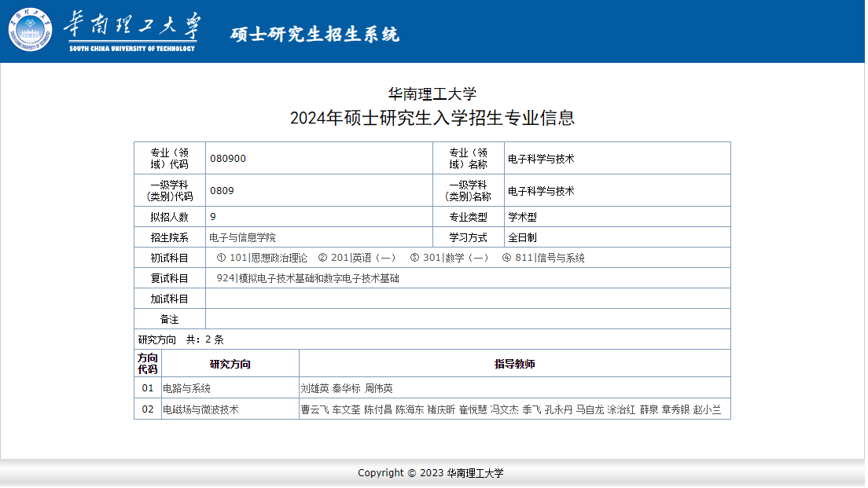Viewport: 868px width, 488px height.
Task: Click advisor name 陈海东
Action: click(410, 410)
